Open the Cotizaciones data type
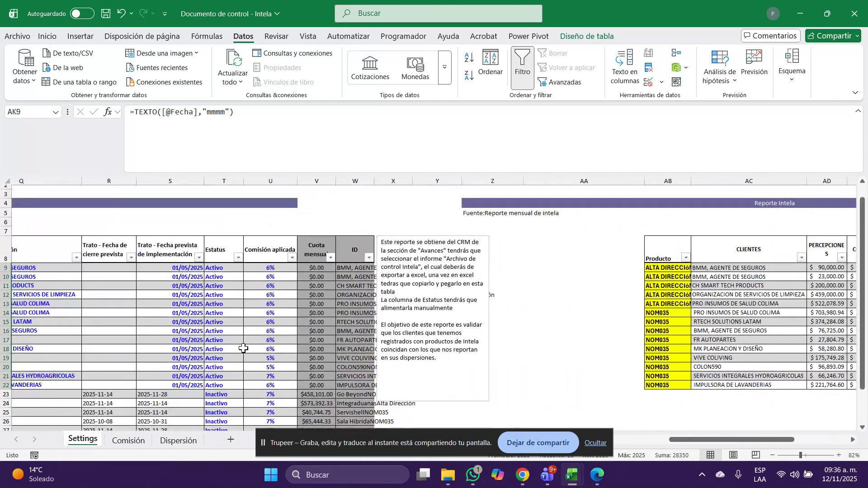Viewport: 868px width, 488px height. [x=370, y=67]
